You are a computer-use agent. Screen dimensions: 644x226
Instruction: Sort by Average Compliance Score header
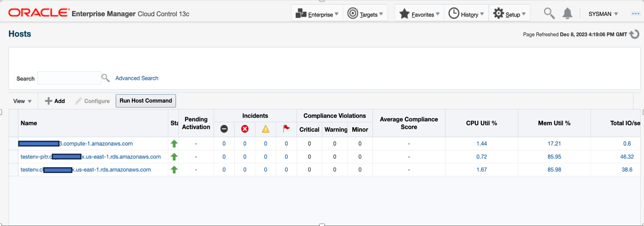pyautogui.click(x=409, y=123)
